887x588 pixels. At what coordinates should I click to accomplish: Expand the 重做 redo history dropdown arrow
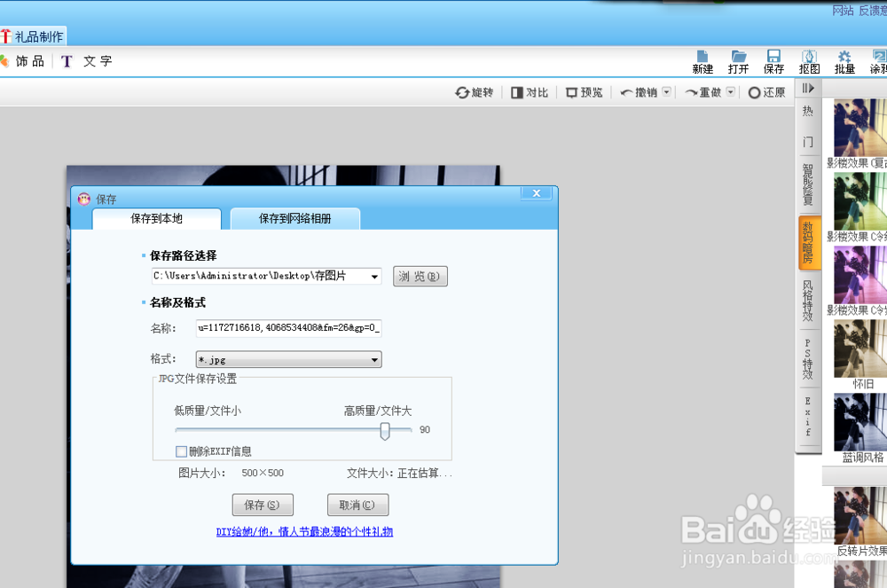730,91
